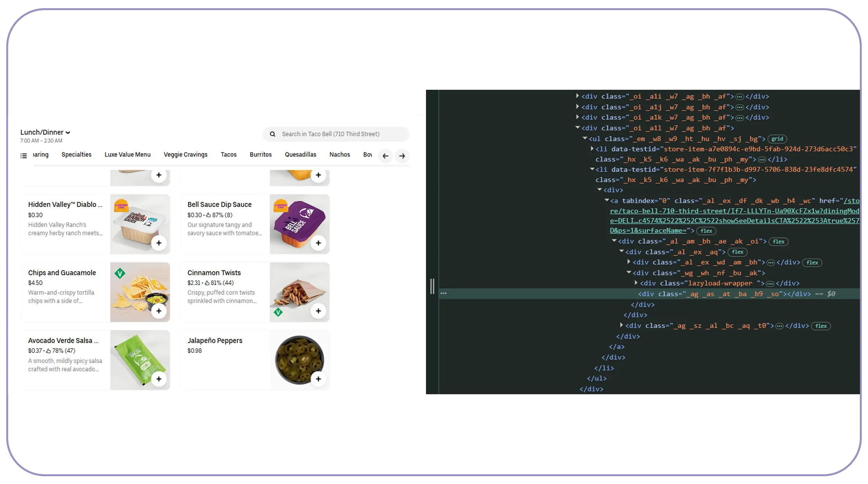Click the vegetarian badge on Chips and Guacamole

click(120, 273)
